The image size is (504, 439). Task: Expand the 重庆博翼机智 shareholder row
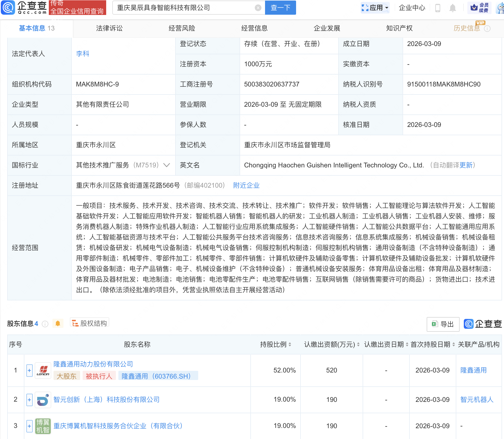[29, 426]
